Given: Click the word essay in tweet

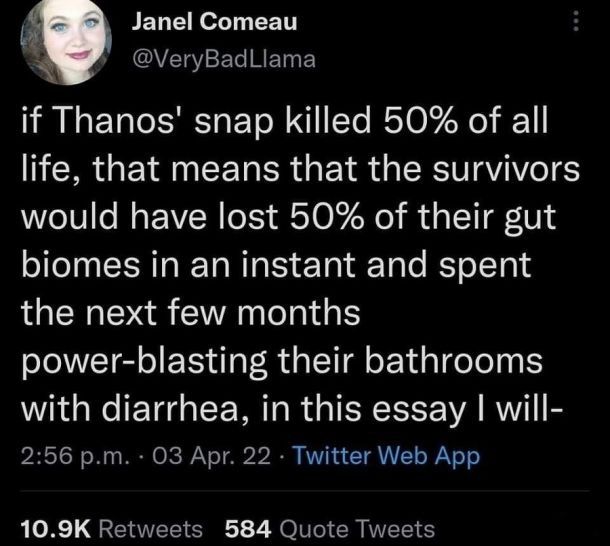Looking at the screenshot, I should [x=417, y=411].
